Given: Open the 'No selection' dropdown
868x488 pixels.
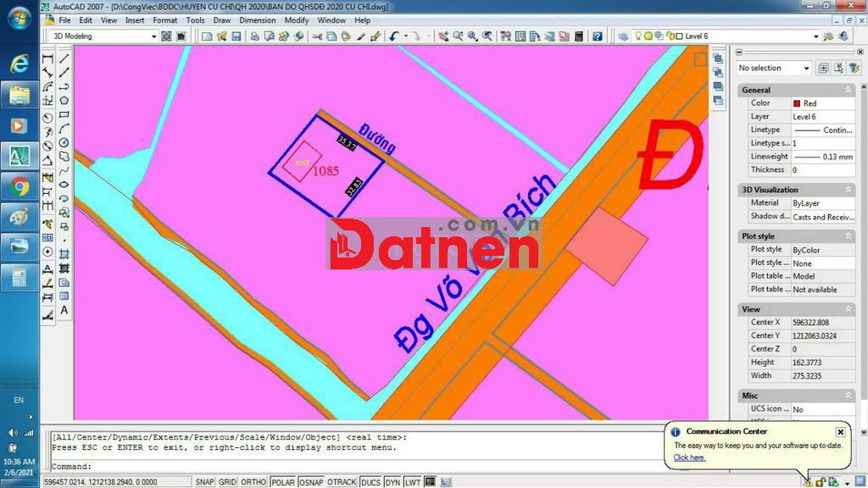Looking at the screenshot, I should [805, 68].
